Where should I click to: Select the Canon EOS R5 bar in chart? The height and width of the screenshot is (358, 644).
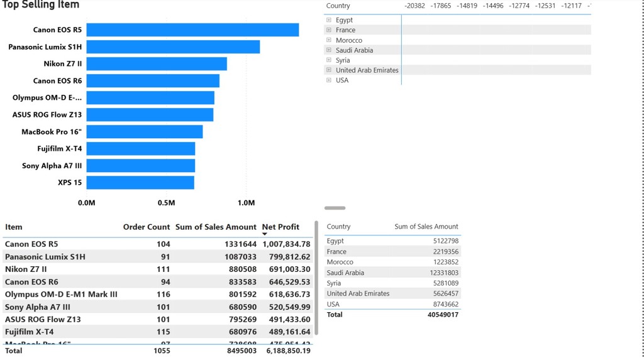[192, 30]
